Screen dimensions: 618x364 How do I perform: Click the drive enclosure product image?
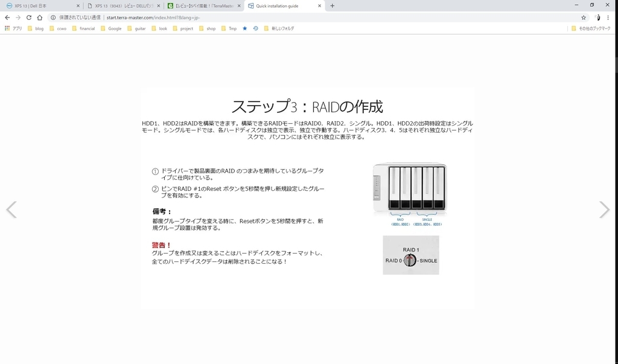click(410, 187)
